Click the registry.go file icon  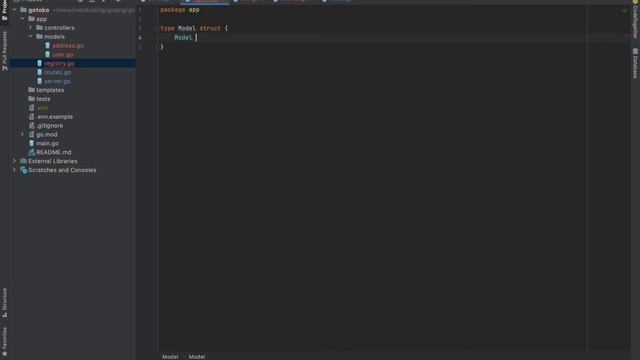tap(40, 63)
